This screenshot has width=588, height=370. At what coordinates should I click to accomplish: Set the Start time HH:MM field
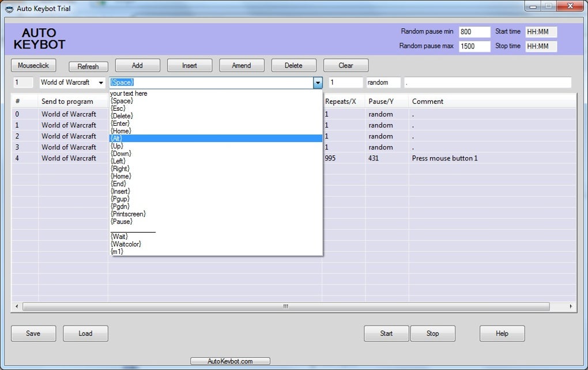coord(541,32)
